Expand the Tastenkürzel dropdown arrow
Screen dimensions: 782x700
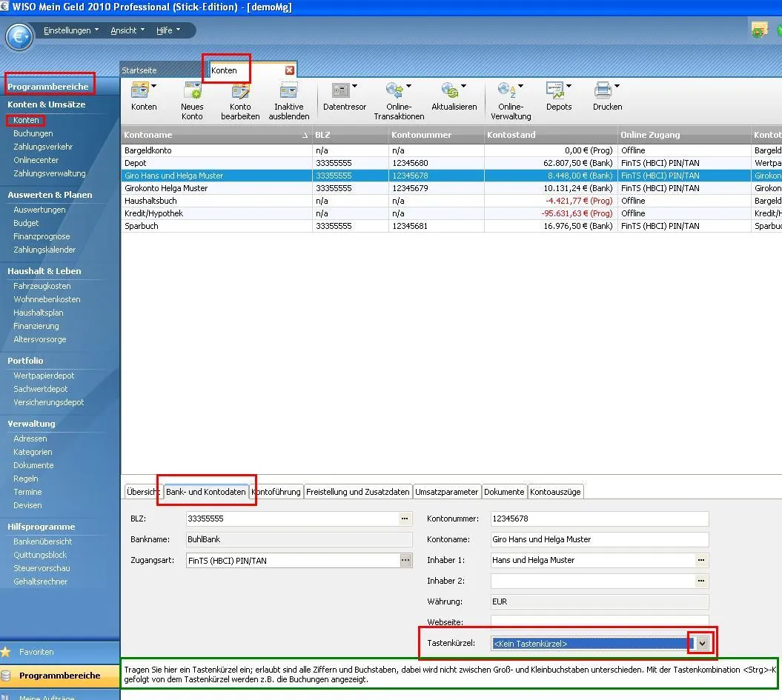point(702,644)
